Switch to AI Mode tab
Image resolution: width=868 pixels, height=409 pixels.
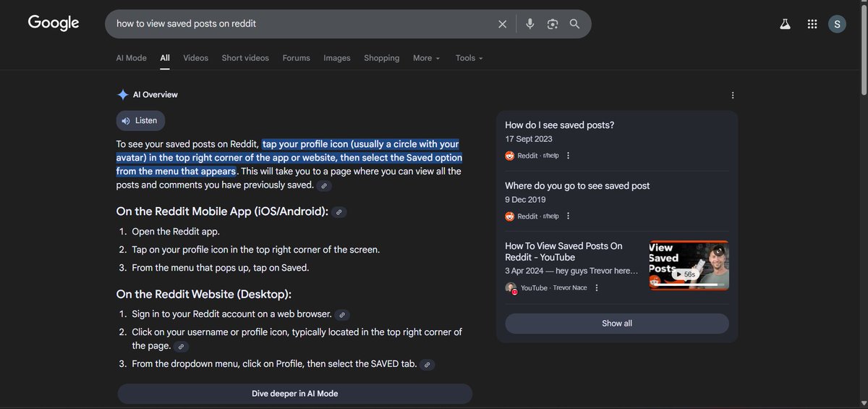pos(132,58)
